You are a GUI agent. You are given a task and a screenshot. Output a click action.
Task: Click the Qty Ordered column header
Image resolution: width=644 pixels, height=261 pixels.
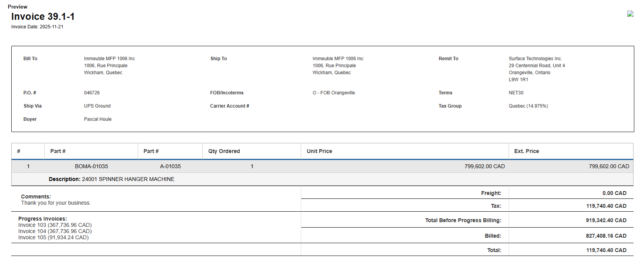tap(224, 151)
